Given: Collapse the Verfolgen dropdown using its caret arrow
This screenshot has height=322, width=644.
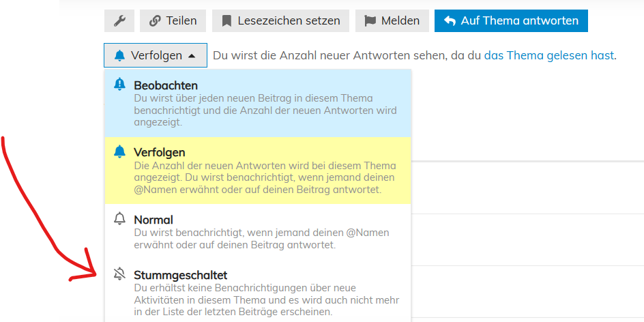Looking at the screenshot, I should pyautogui.click(x=192, y=55).
